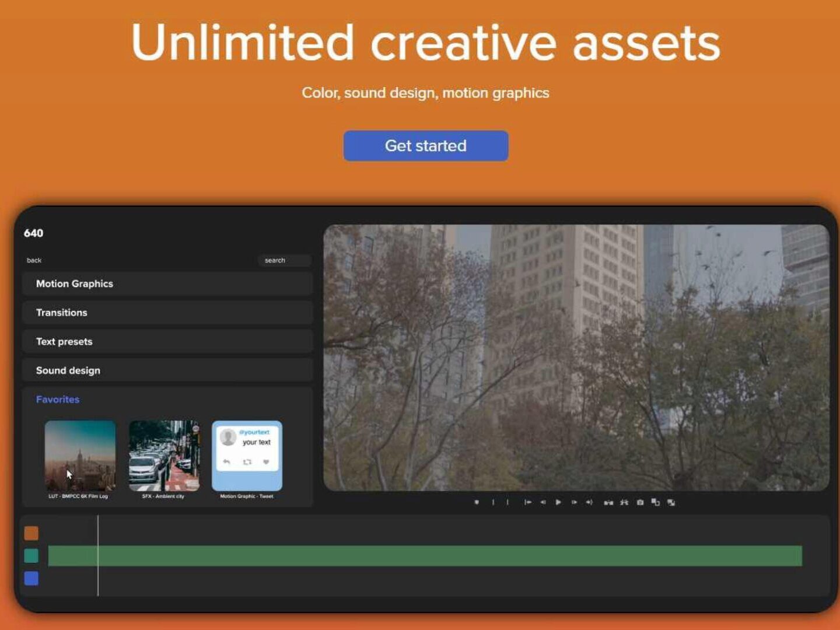The image size is (840, 630).
Task: Click the extract icon in playback bar
Action: [624, 502]
